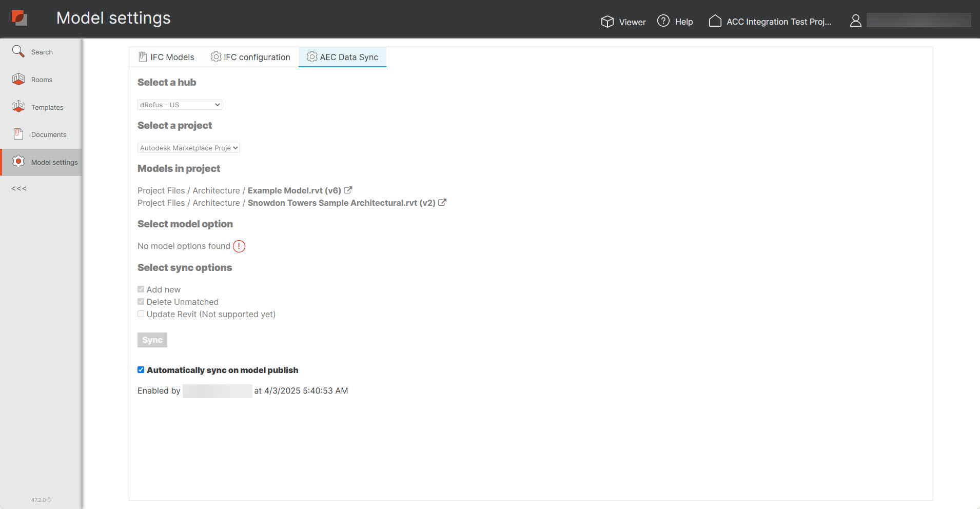Toggle the Add new checkbox
The width and height of the screenshot is (980, 509).
click(x=141, y=289)
